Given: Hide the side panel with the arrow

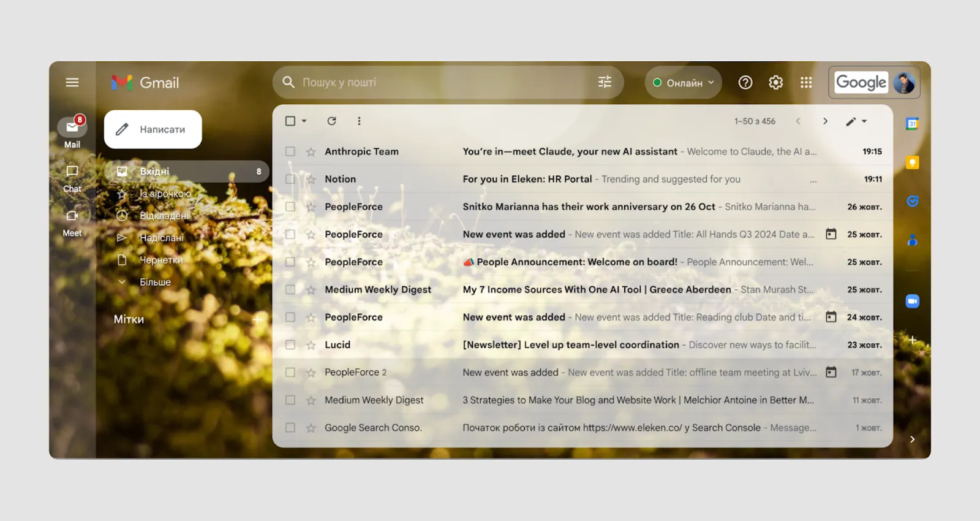Looking at the screenshot, I should (x=913, y=439).
